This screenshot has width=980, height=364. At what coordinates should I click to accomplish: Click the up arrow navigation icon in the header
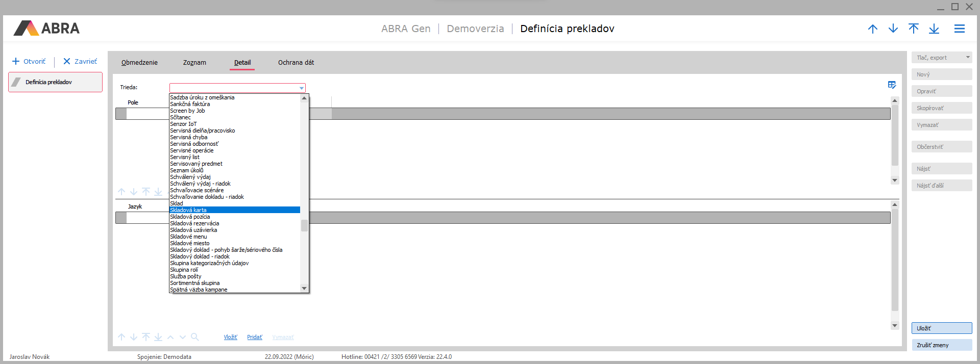pyautogui.click(x=872, y=29)
